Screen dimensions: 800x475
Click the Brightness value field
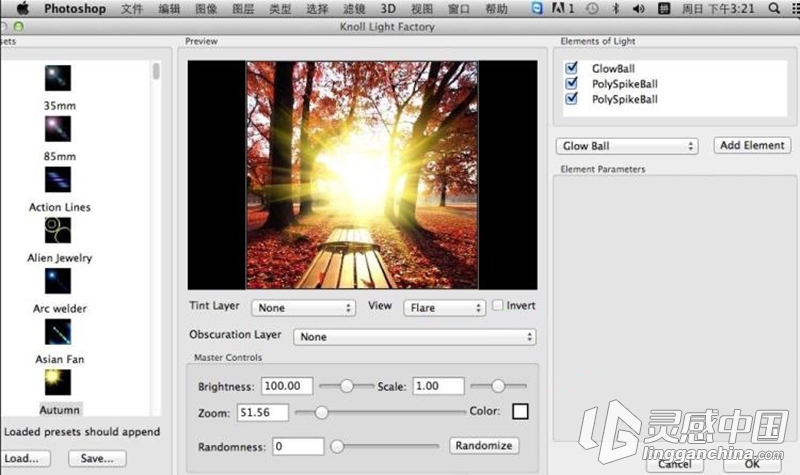tap(287, 386)
